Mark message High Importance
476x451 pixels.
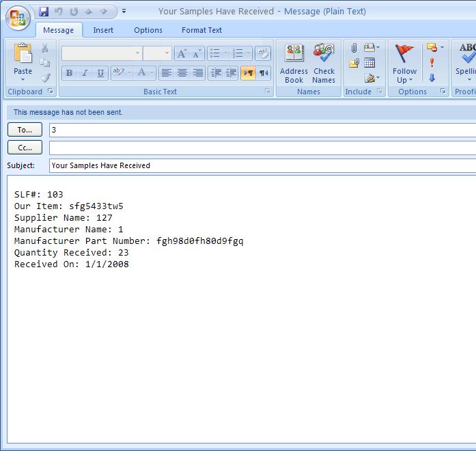pyautogui.click(x=432, y=63)
